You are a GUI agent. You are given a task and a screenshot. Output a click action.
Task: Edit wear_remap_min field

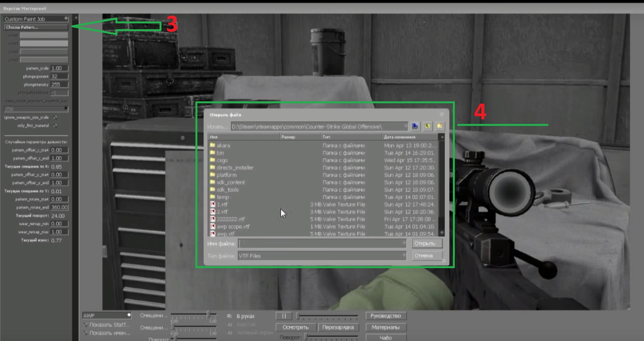tap(59, 224)
